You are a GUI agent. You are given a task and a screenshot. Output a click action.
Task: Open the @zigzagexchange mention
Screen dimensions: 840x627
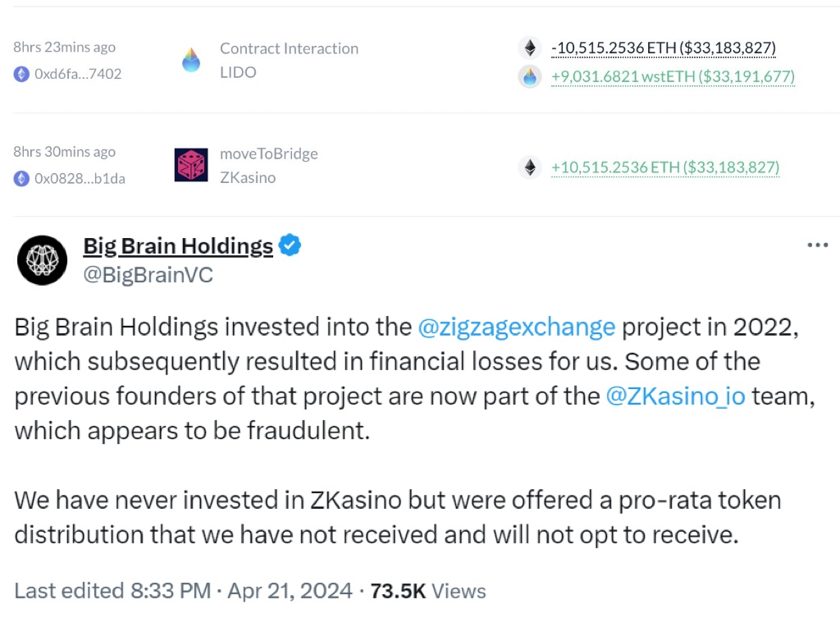[516, 327]
